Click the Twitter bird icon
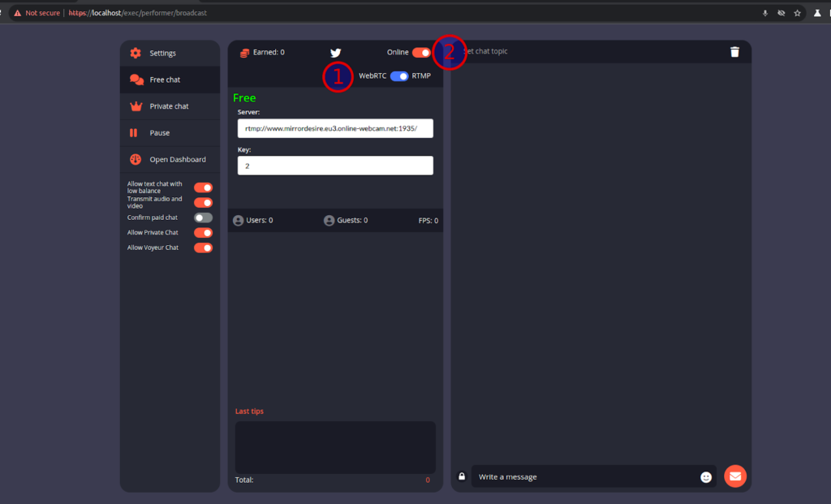This screenshot has height=504, width=831. (335, 53)
